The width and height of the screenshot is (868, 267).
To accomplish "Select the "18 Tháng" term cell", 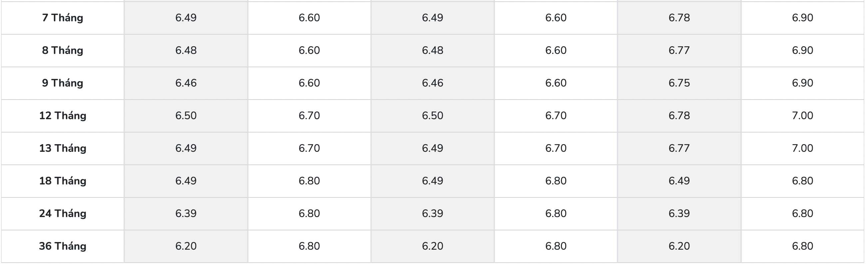I will tap(62, 181).
